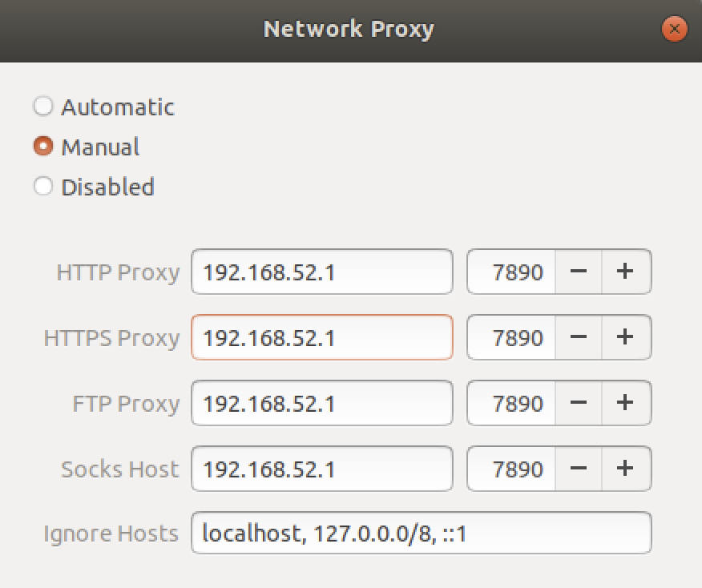Click the FTP Proxy port value 7890
Viewport: 702px width, 588px height.
click(510, 403)
